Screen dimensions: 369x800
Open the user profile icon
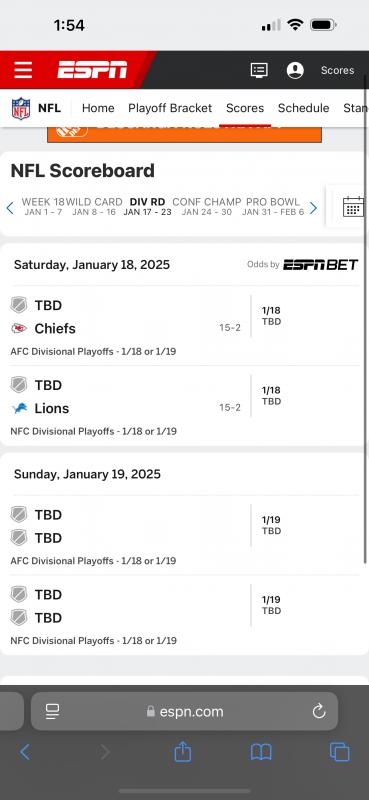click(x=295, y=70)
